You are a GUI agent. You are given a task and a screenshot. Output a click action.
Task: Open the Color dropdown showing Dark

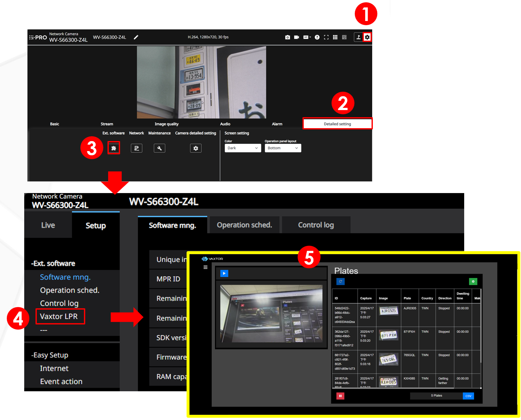[243, 148]
